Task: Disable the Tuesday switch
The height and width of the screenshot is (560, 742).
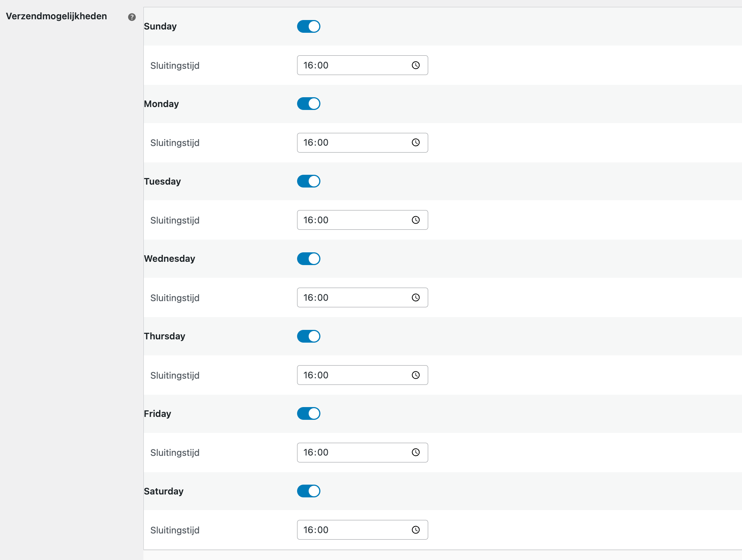Action: tap(308, 181)
